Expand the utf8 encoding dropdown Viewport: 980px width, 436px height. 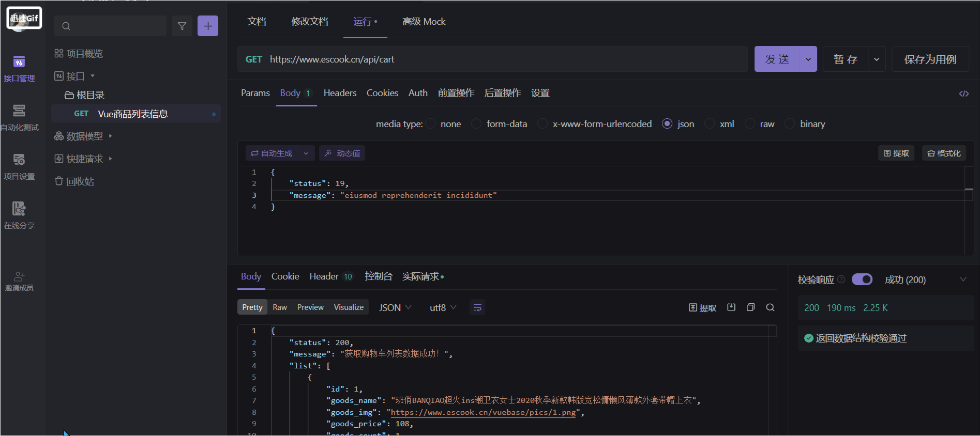pyautogui.click(x=443, y=308)
